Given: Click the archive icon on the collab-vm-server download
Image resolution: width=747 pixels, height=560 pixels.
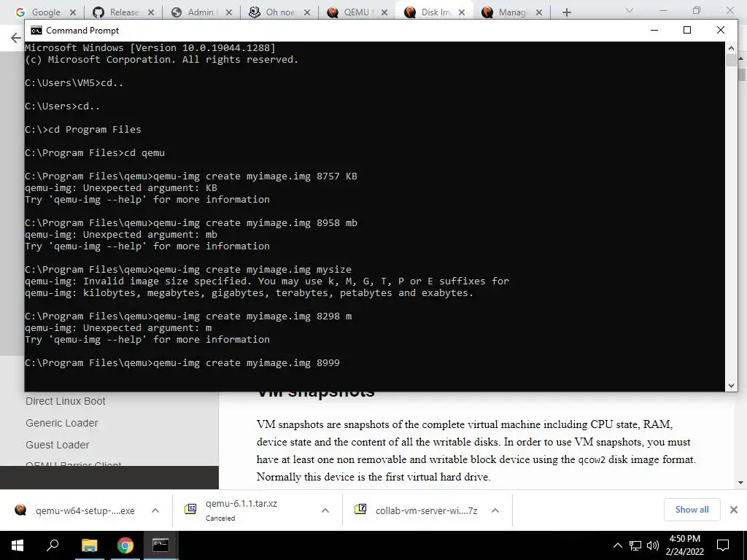Looking at the screenshot, I should [x=360, y=510].
